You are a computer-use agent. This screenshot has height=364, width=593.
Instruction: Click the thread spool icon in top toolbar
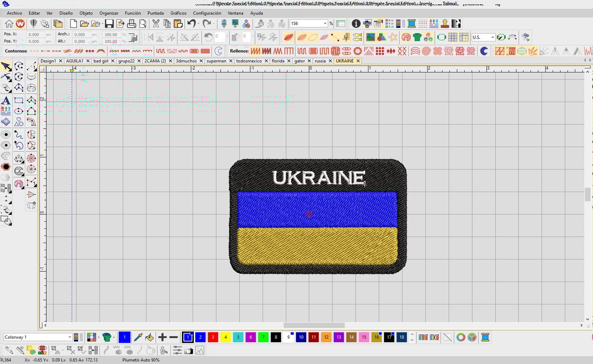coord(412,24)
